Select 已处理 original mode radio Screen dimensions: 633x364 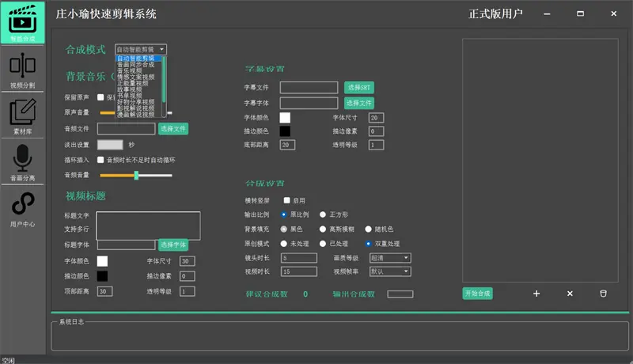click(323, 244)
